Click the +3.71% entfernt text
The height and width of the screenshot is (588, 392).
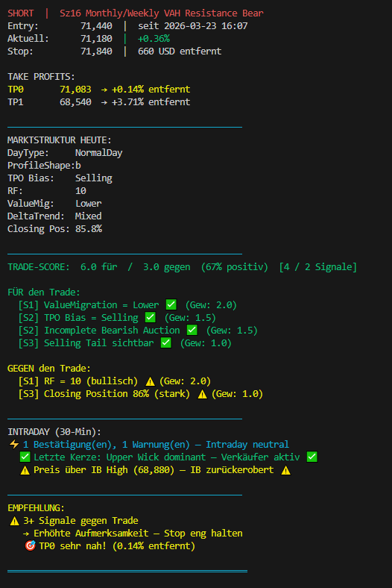151,102
